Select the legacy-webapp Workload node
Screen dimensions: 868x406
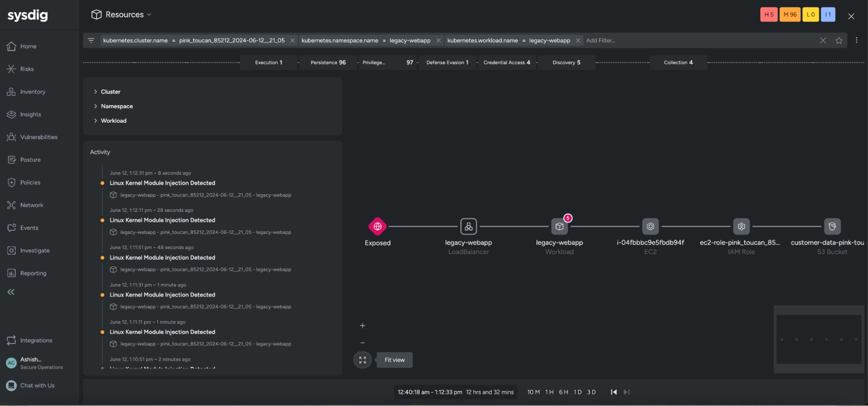click(560, 226)
